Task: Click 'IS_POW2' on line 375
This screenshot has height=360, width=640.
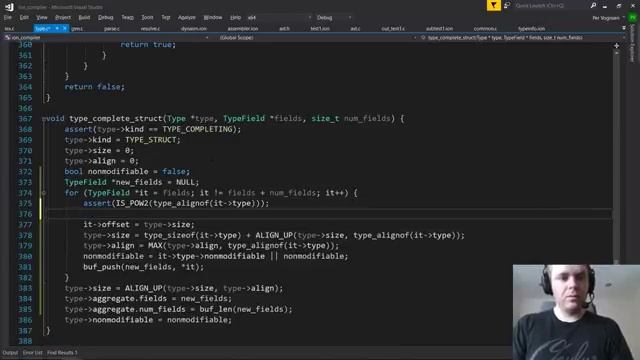Action: pyautogui.click(x=132, y=203)
